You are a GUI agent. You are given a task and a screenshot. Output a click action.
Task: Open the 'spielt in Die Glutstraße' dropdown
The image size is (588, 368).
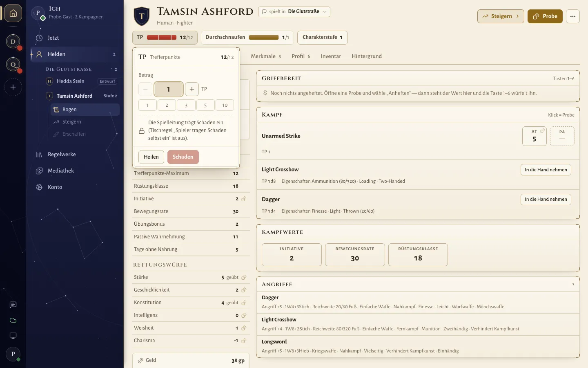(x=294, y=11)
